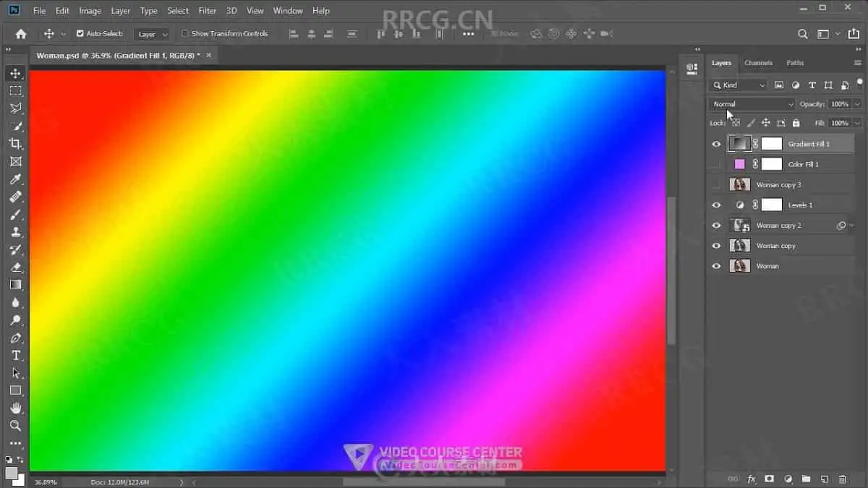Expand Woman copy 2 smart filters arrow
This screenshot has height=488, width=868.
(851, 226)
